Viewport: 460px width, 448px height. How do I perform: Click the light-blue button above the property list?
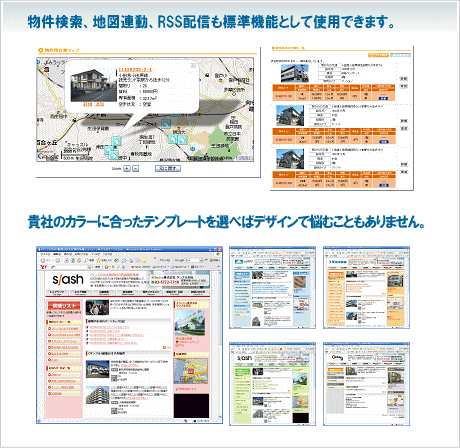tap(400, 55)
